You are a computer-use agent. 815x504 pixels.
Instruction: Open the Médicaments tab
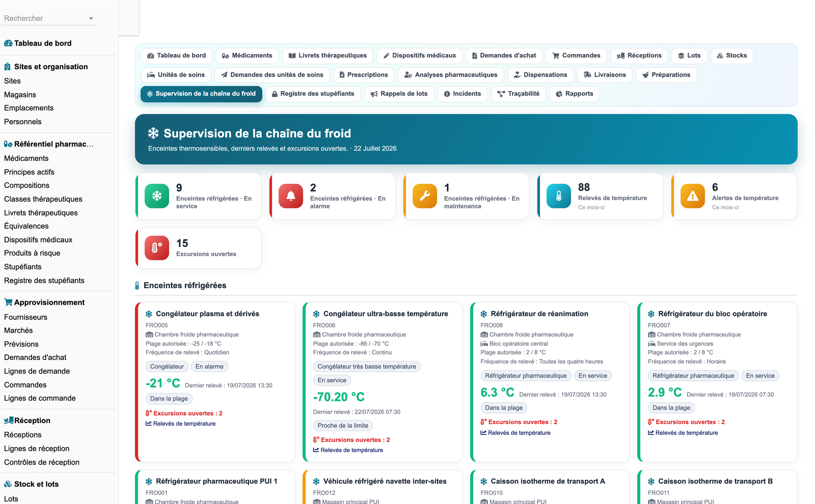247,56
